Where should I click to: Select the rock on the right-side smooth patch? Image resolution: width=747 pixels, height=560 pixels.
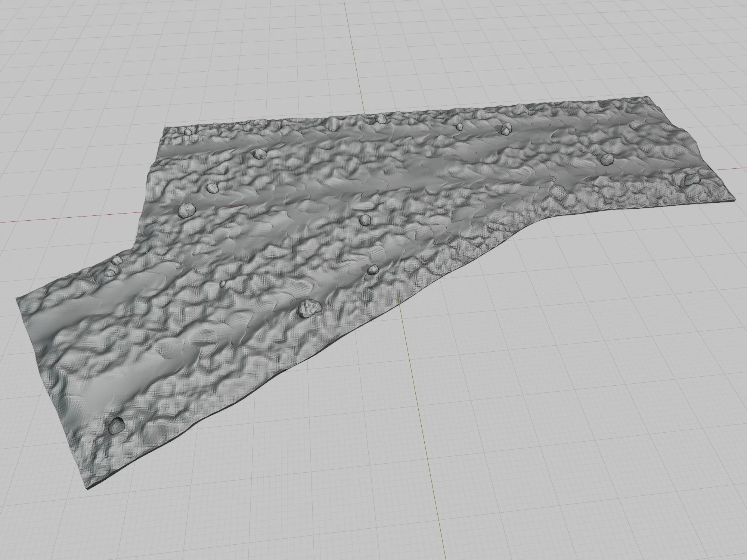607,159
